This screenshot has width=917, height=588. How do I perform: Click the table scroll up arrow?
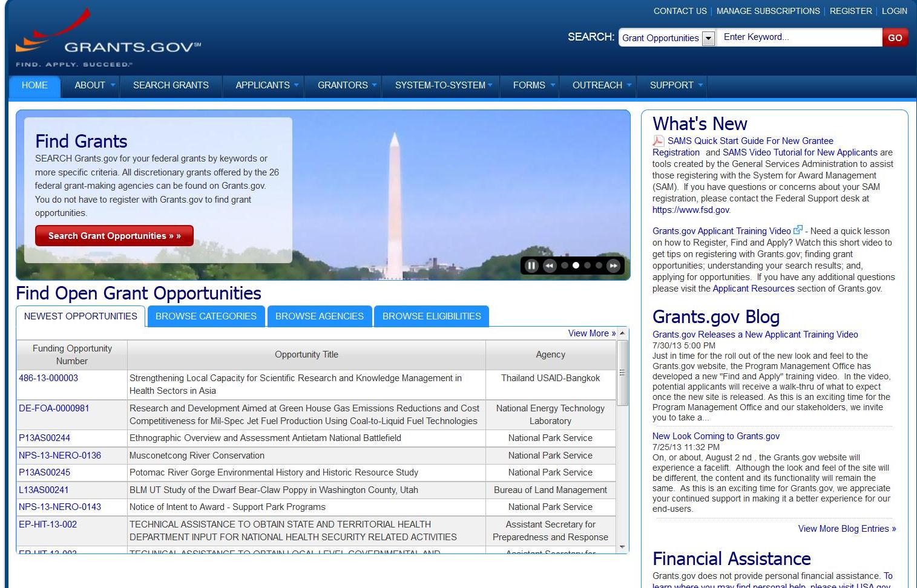(622, 333)
